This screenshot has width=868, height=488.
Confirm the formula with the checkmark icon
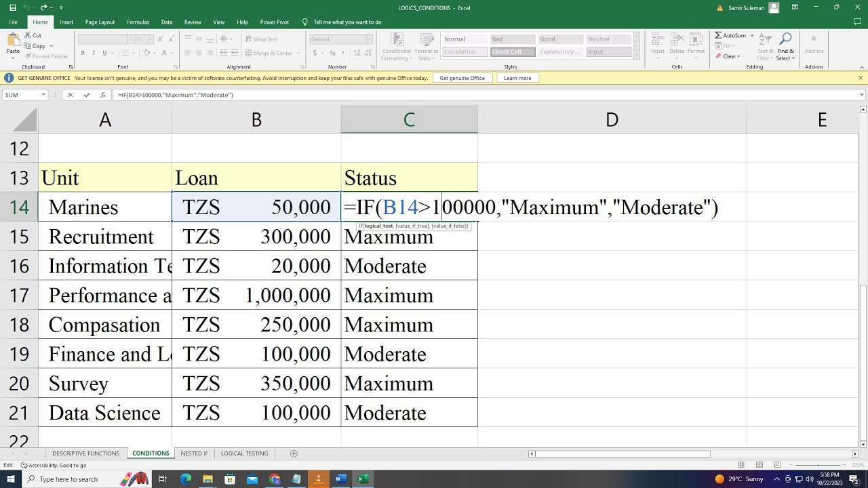[86, 95]
